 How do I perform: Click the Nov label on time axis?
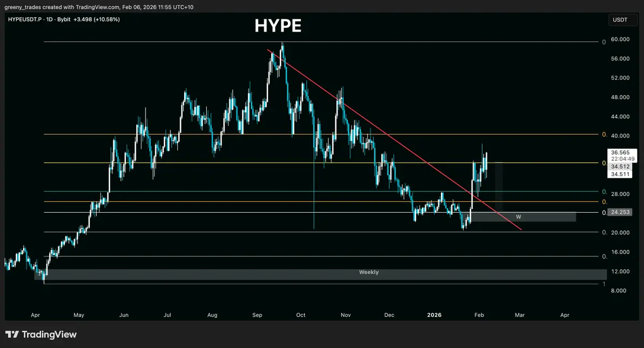(x=346, y=315)
